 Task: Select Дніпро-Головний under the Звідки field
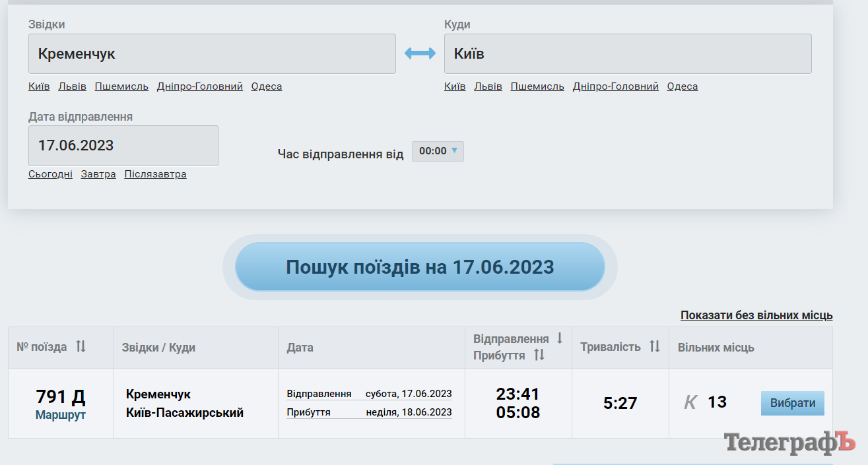coord(199,86)
